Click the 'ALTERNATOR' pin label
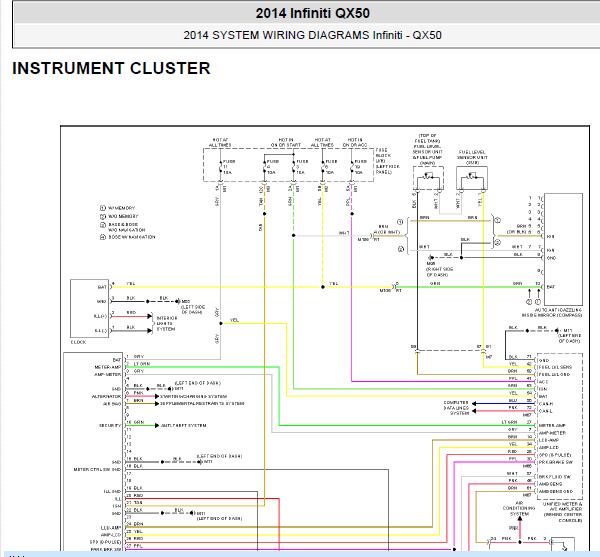 click(106, 396)
